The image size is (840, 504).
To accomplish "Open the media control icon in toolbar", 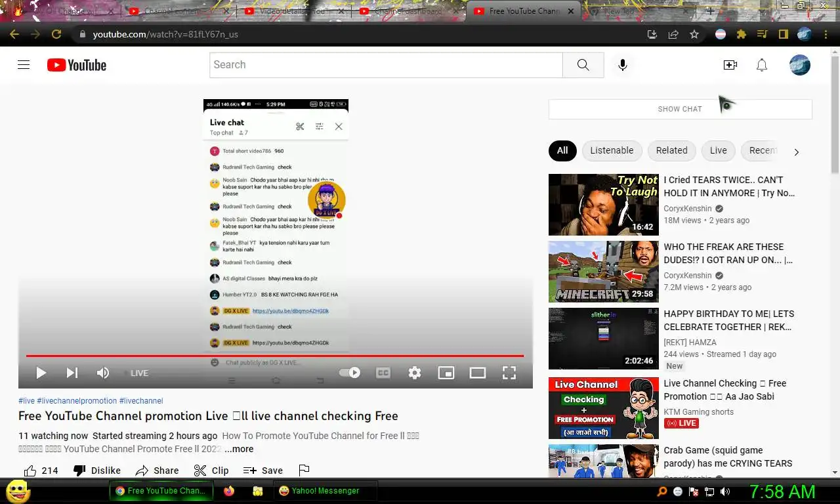I will click(762, 34).
